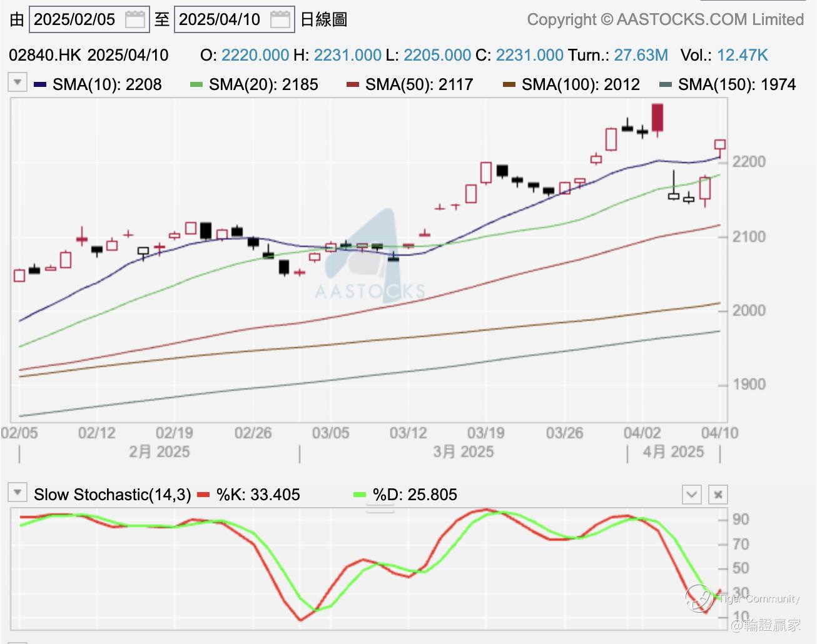
Task: Click the SMA(50): 2117 legend label
Action: coord(419,84)
